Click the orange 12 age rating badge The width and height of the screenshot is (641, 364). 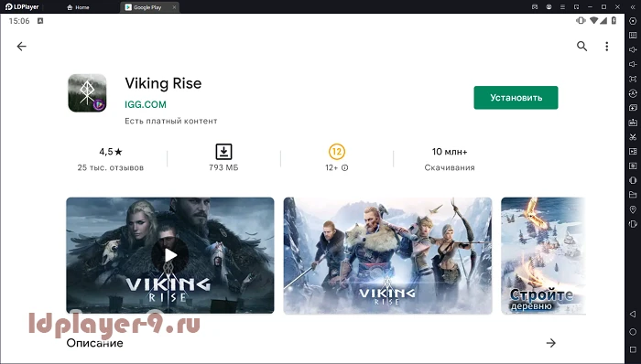coord(337,152)
